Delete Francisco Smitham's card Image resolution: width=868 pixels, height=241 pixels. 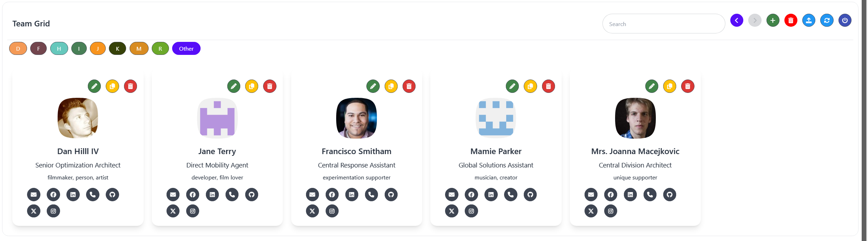(x=409, y=86)
